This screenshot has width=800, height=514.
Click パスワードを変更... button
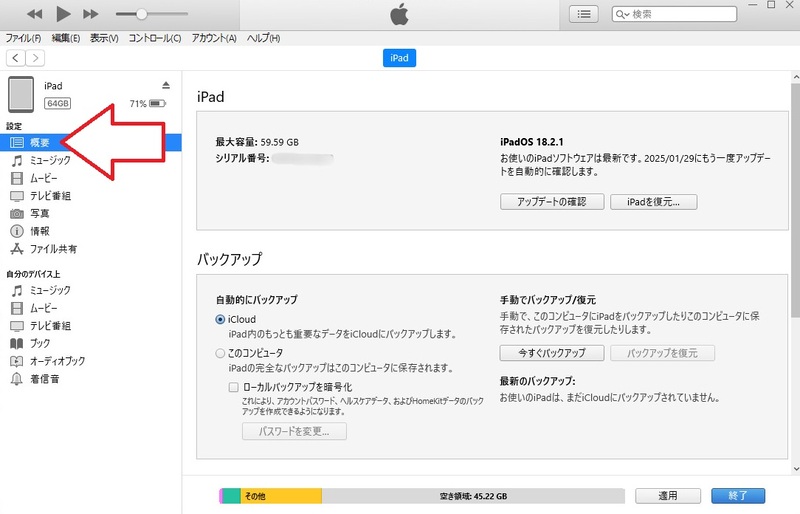[x=294, y=431]
